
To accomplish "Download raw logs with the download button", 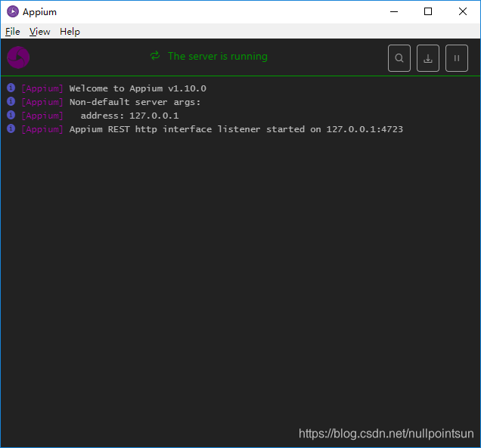I will pos(428,58).
